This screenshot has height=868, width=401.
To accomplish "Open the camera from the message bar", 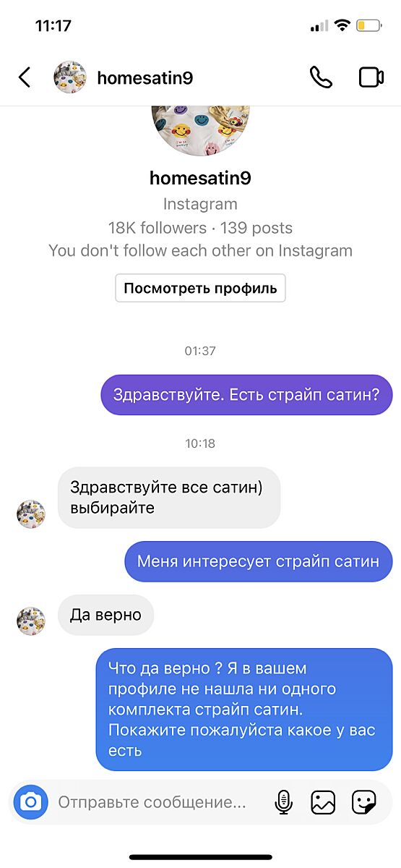I will [x=30, y=801].
